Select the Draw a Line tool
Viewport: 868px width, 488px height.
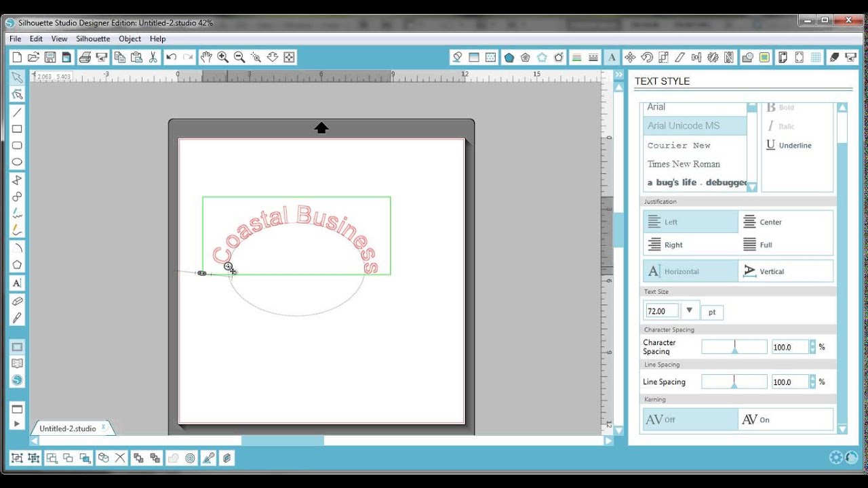pyautogui.click(x=18, y=113)
